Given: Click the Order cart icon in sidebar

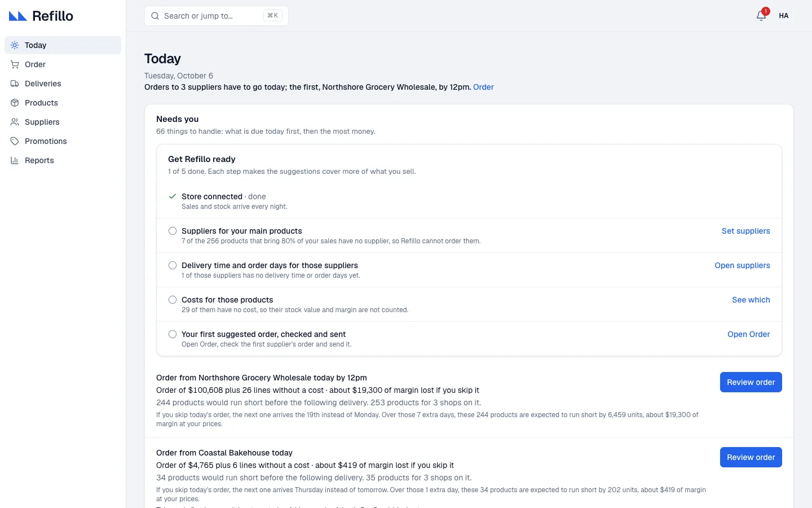Looking at the screenshot, I should [15, 64].
